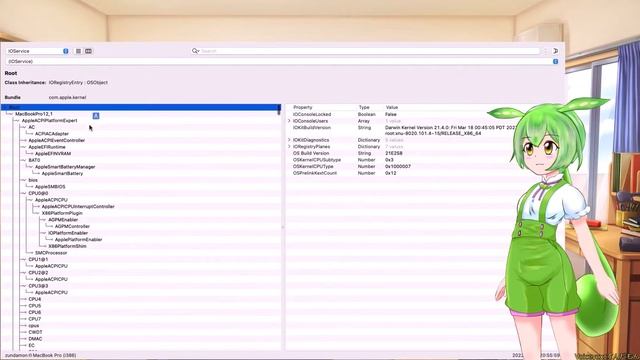640x360 pixels.
Task: Select AppleSmartBatteryManager entry
Action: 65,167
